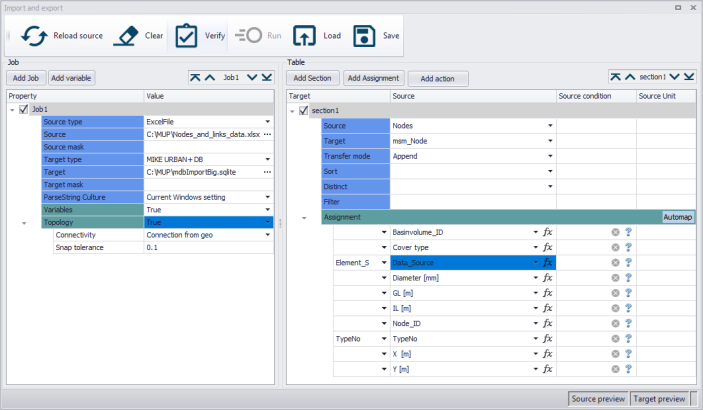This screenshot has width=703, height=410.
Task: Click the Save disk icon
Action: pos(364,36)
